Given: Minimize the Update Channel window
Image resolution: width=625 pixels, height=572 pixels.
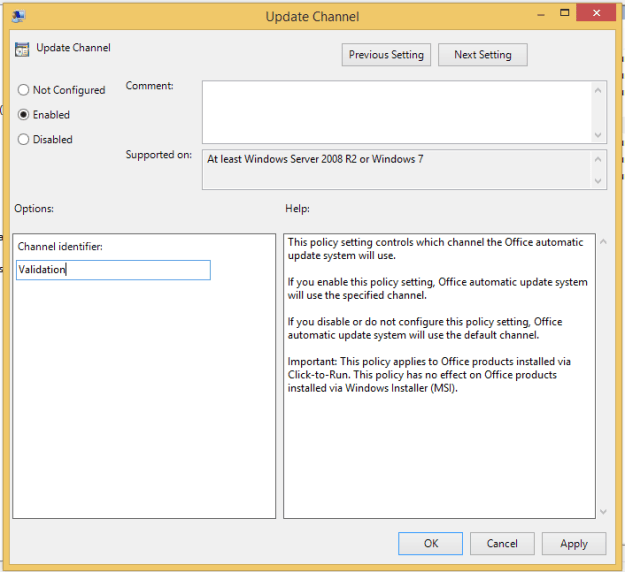Looking at the screenshot, I should (x=541, y=15).
